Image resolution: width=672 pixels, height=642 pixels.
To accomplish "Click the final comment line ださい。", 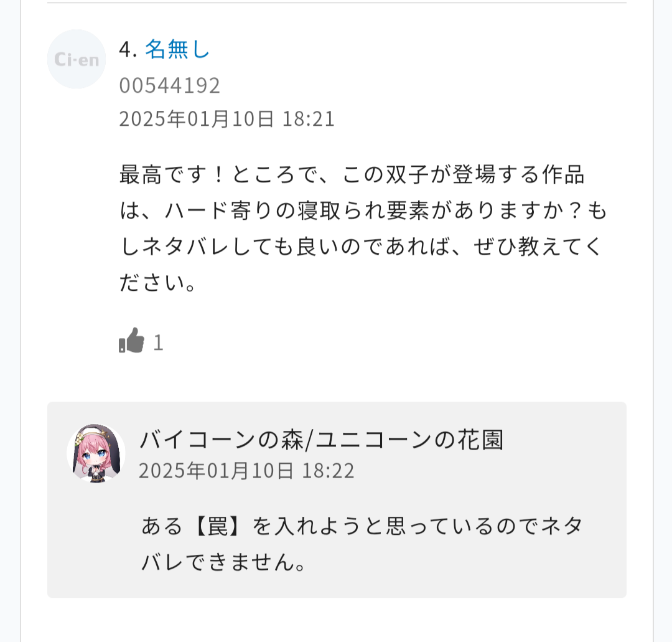I will (159, 283).
